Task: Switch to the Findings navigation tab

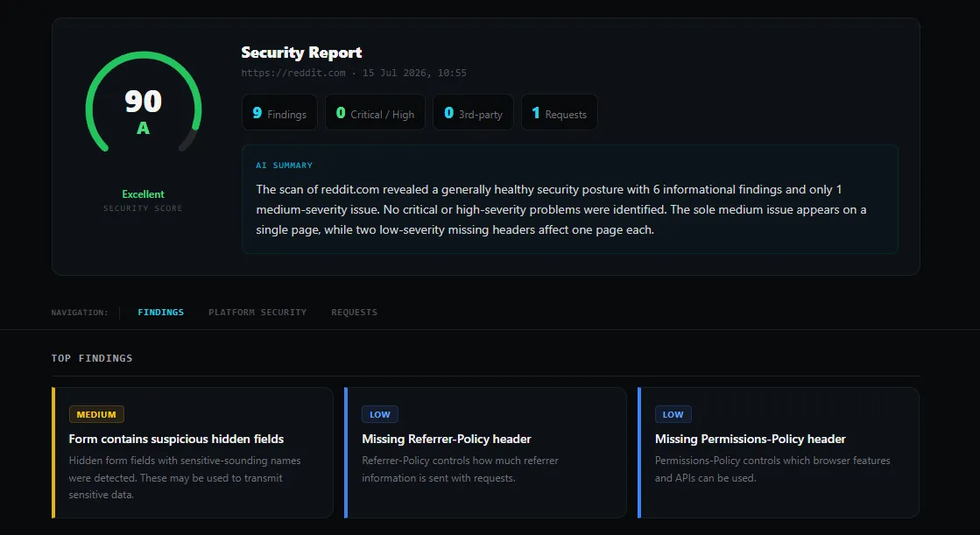Action: [160, 312]
